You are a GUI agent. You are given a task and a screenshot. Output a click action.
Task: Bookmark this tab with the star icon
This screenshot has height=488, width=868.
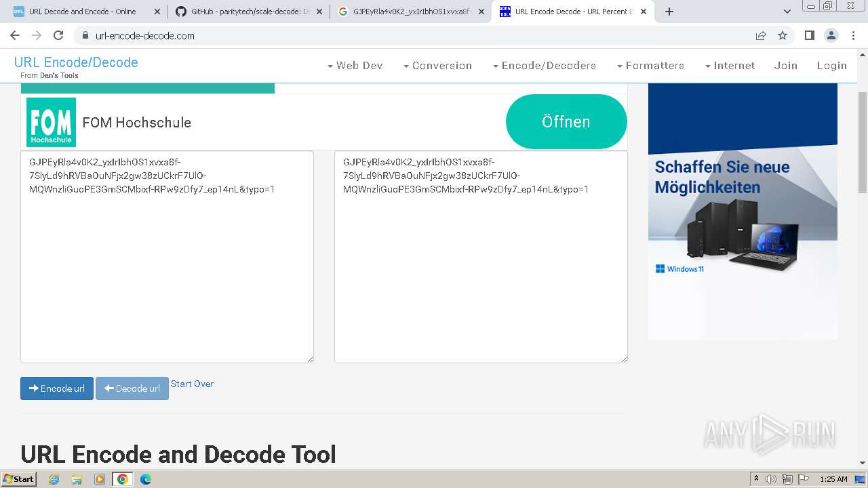click(783, 35)
